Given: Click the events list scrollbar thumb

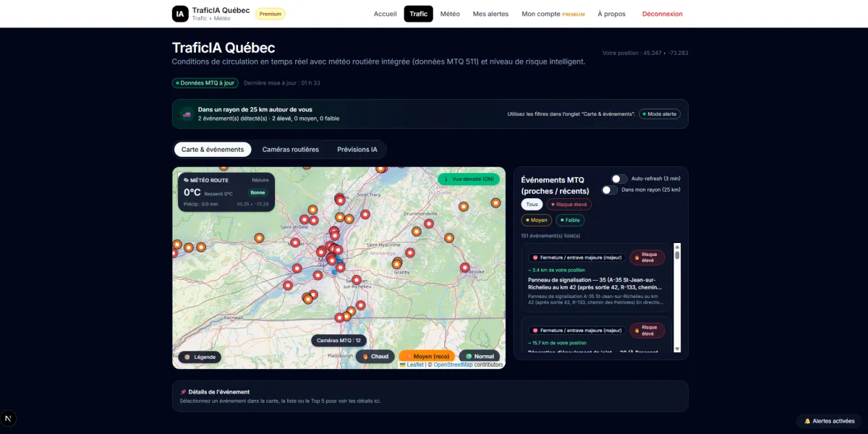Looking at the screenshot, I should [678, 255].
